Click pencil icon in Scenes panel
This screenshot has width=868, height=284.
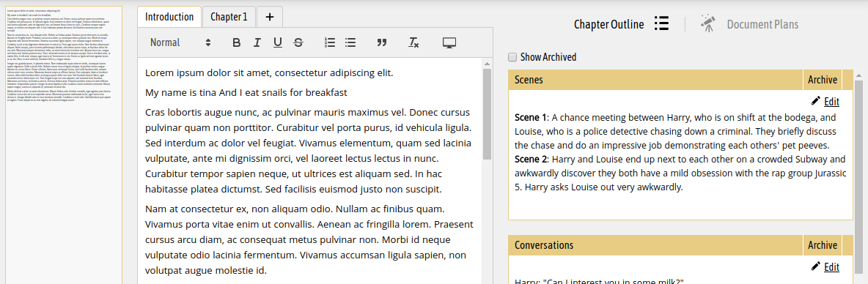point(815,100)
